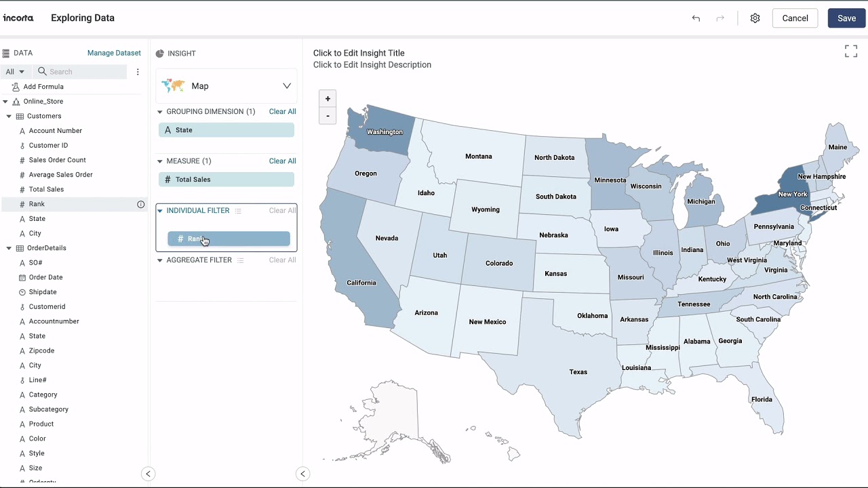
Task: Open the data panel kebab menu
Action: 138,72
